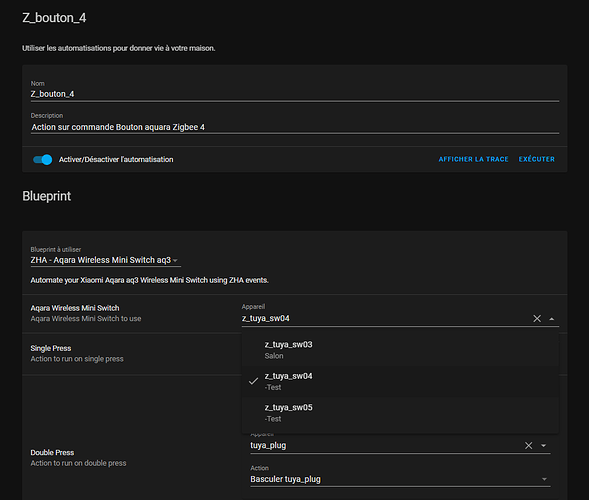Collapse the Appareil device dropdown arrow

point(551,319)
